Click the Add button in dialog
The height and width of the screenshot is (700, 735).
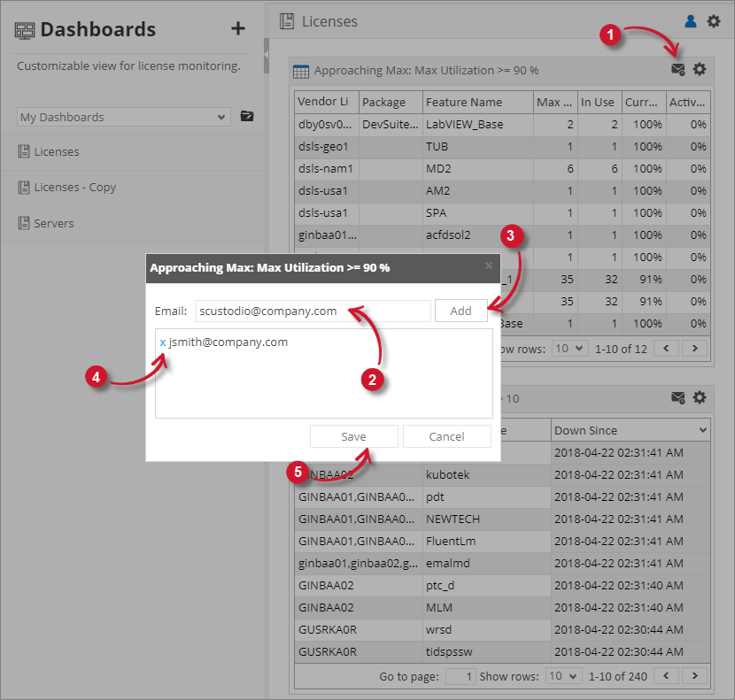pos(460,311)
